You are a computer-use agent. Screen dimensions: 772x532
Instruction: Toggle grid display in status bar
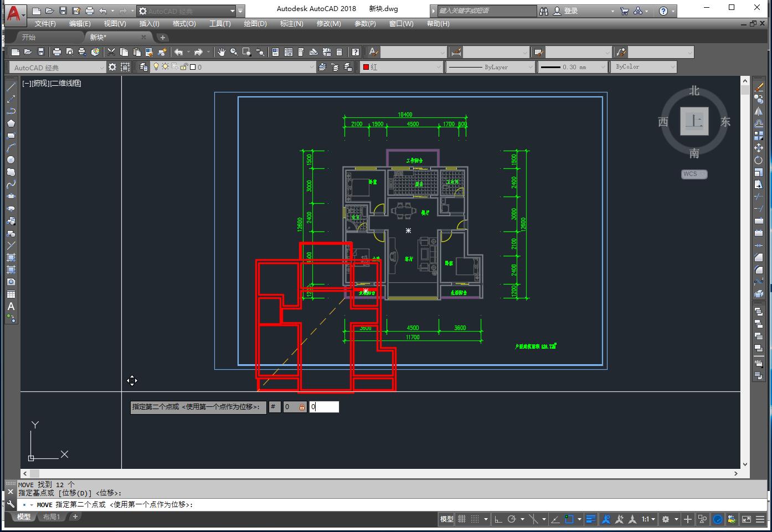tap(461, 519)
